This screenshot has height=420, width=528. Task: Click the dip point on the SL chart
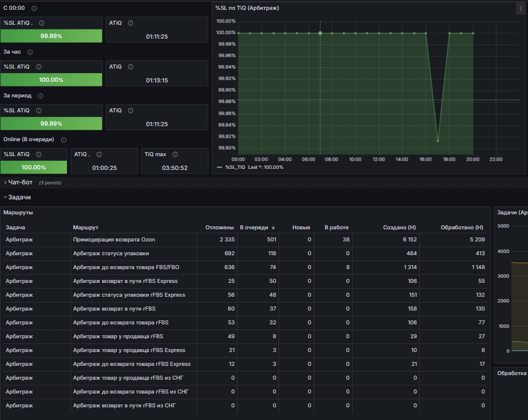[438, 141]
